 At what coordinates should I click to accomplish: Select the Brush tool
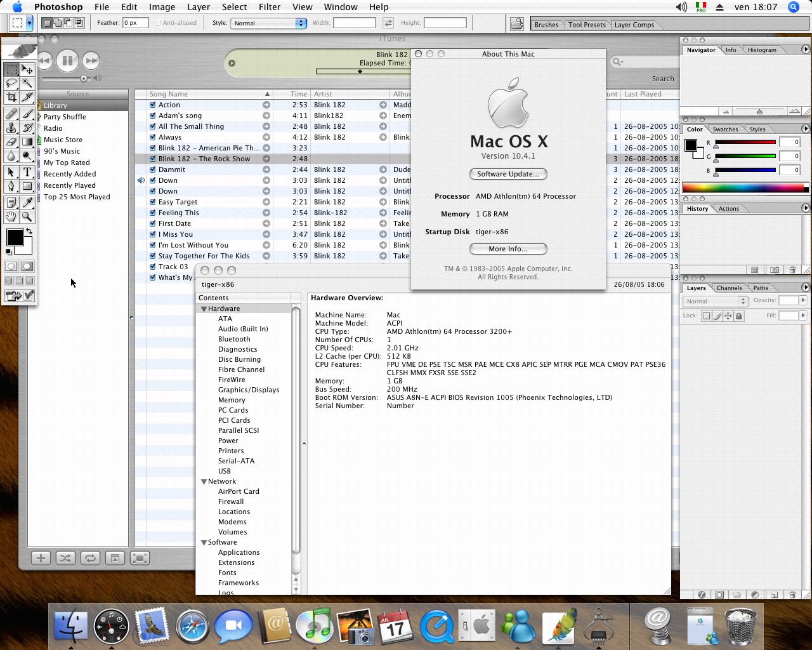pyautogui.click(x=27, y=114)
